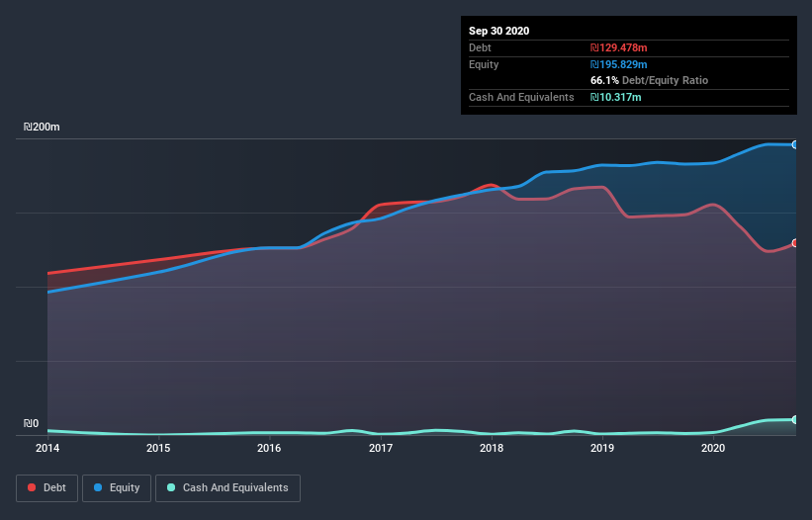This screenshot has height=520, width=812.
Task: Click the tooltip Equity row label
Action: pyautogui.click(x=484, y=64)
